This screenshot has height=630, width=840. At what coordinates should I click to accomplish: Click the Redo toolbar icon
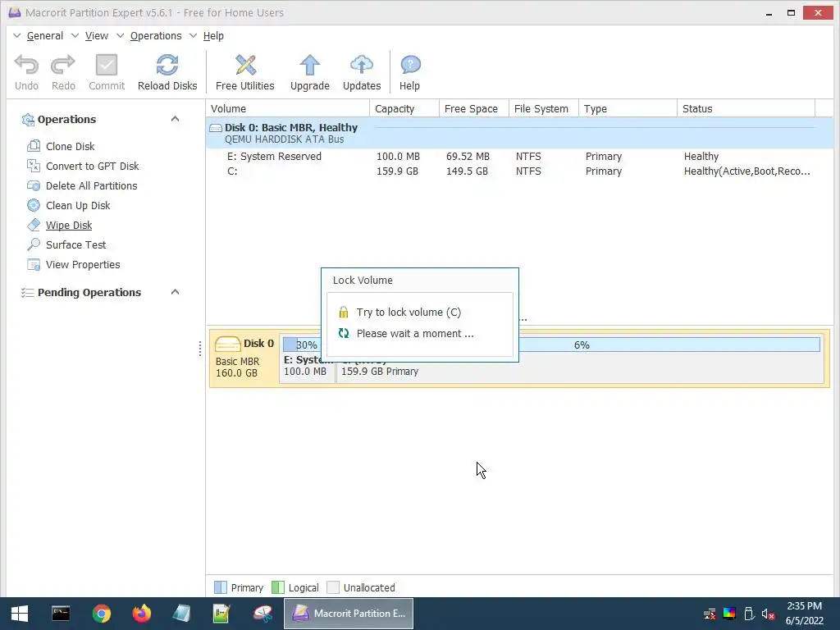point(63,65)
